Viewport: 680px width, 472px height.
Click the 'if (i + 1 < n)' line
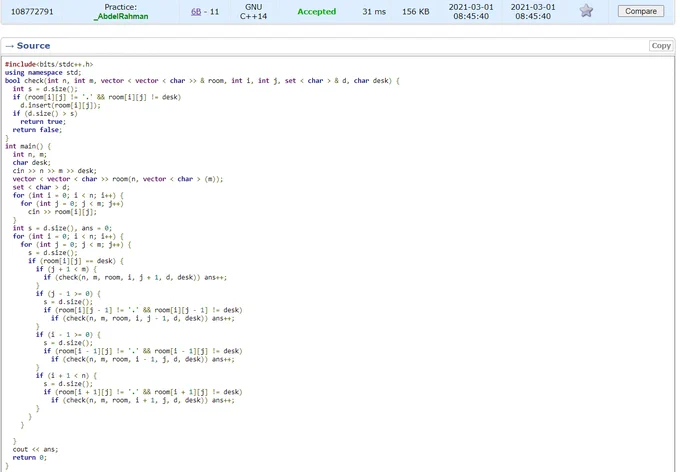tap(67, 375)
